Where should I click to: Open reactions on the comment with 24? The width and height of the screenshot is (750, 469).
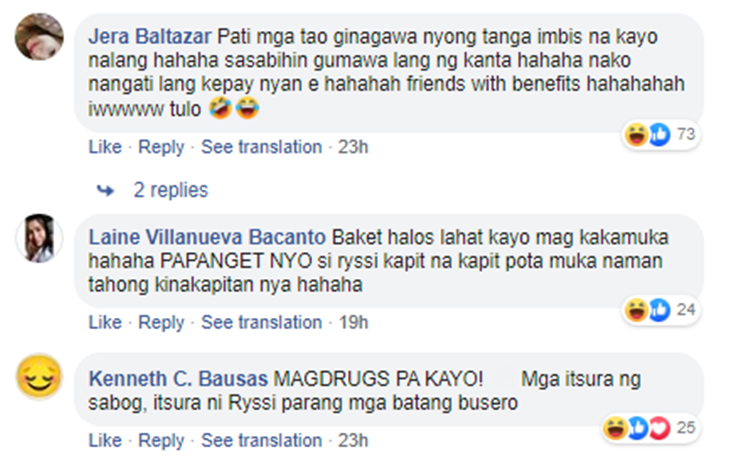661,310
